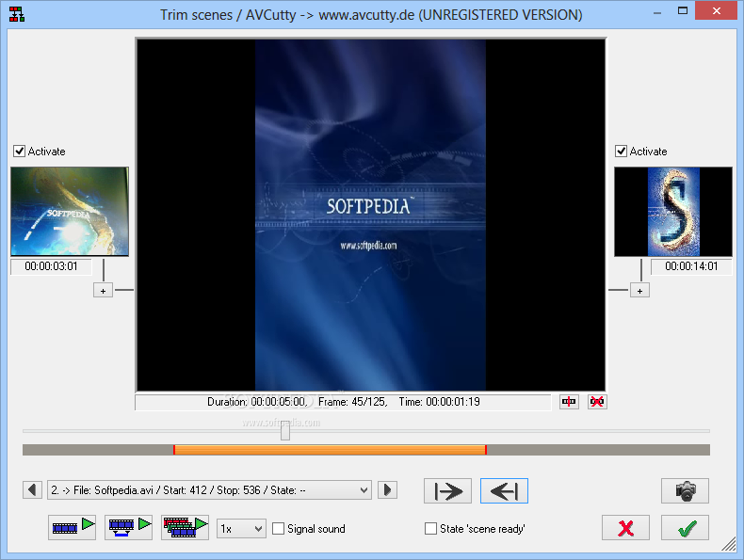744x560 pixels.
Task: Click the split scene icon beside the status bar
Action: click(569, 402)
